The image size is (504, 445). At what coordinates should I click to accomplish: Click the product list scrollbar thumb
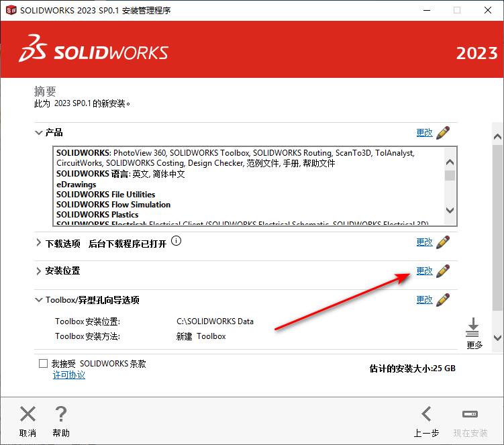click(x=450, y=176)
